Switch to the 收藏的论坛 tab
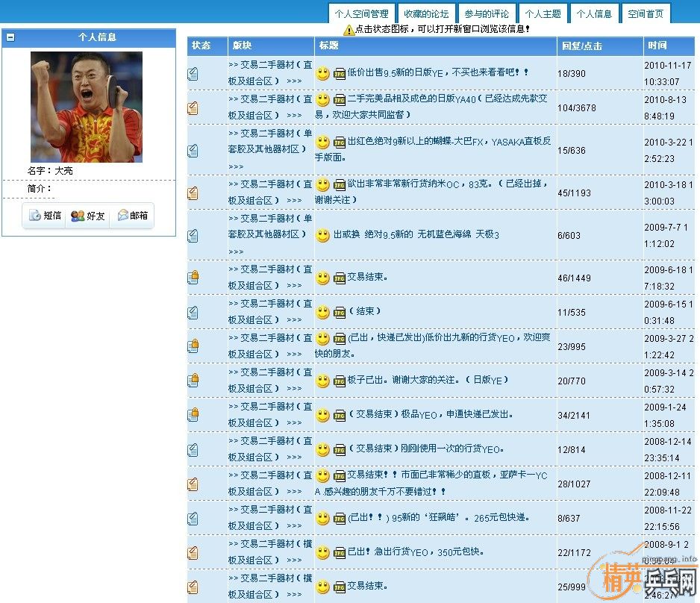Image resolution: width=700 pixels, height=603 pixels. point(426,13)
